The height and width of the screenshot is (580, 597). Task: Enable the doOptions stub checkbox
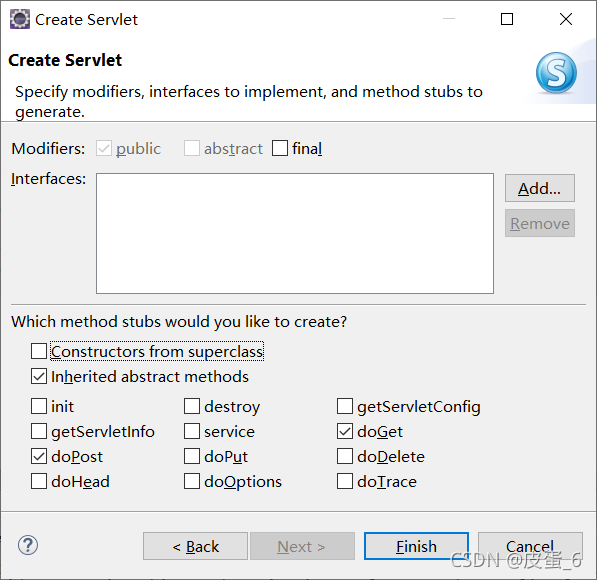[192, 481]
